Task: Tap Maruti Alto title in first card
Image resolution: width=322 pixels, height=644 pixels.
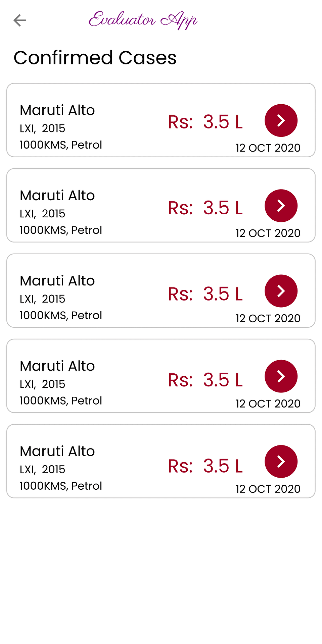Action: coord(57,110)
